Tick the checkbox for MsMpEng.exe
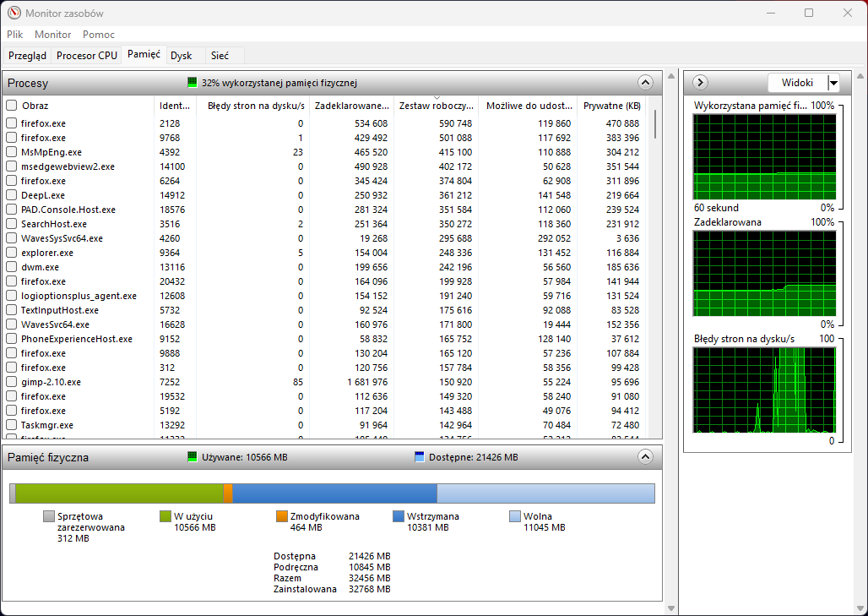This screenshot has width=868, height=616. click(12, 152)
